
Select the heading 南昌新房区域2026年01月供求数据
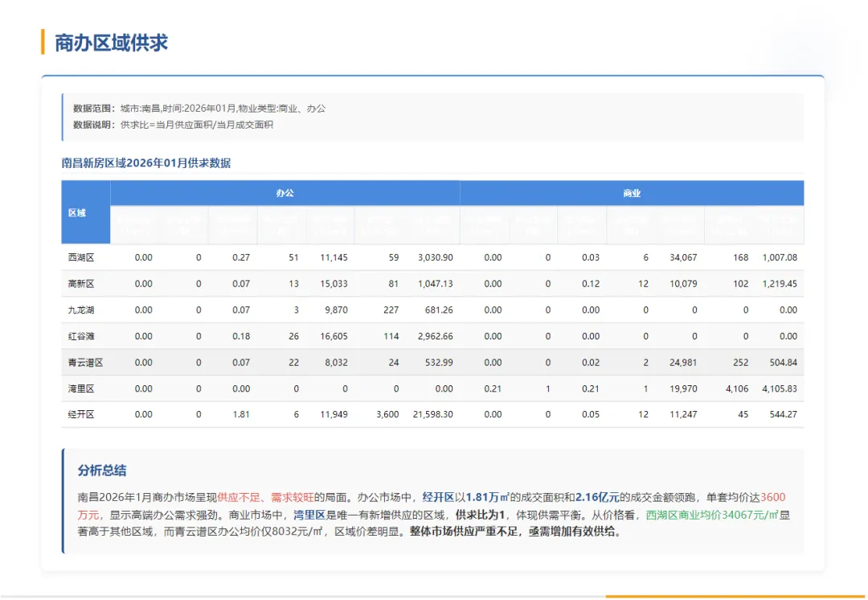coord(146,163)
